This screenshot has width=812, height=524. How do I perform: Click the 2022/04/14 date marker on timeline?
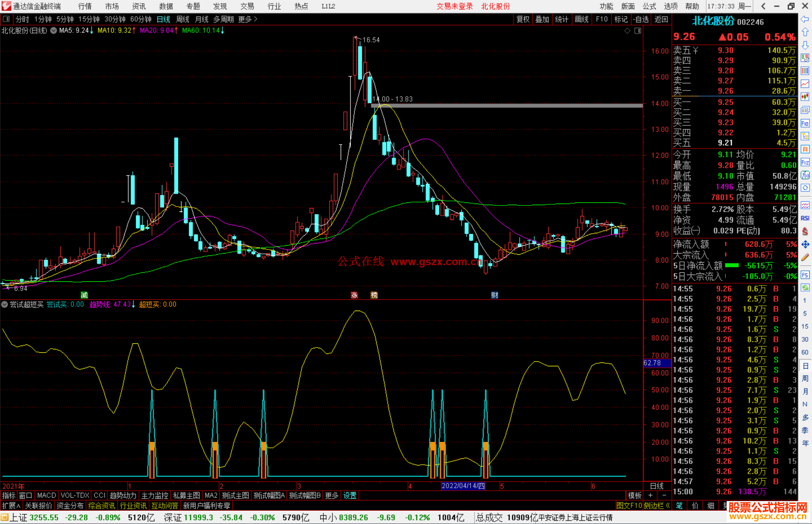pos(463,486)
